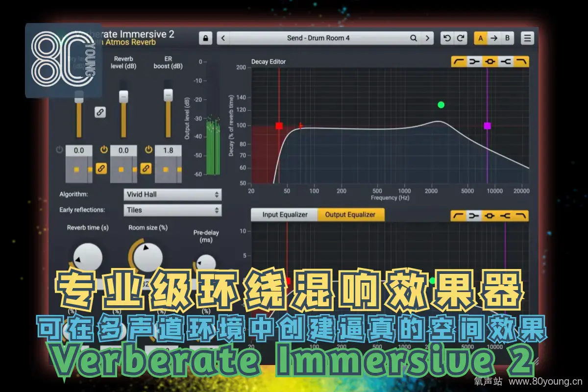Open the Send - Drum Room 4 preset list
This screenshot has width=588, height=392.
click(318, 38)
